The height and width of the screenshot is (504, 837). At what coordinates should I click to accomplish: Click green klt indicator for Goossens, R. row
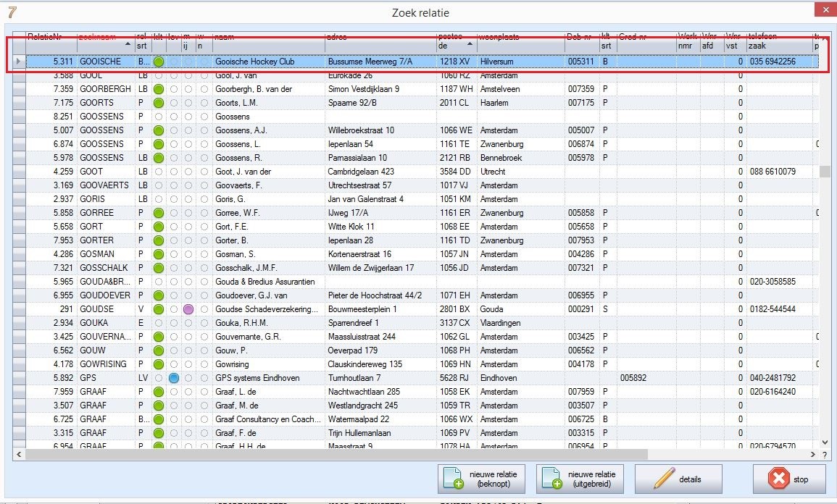(x=159, y=158)
